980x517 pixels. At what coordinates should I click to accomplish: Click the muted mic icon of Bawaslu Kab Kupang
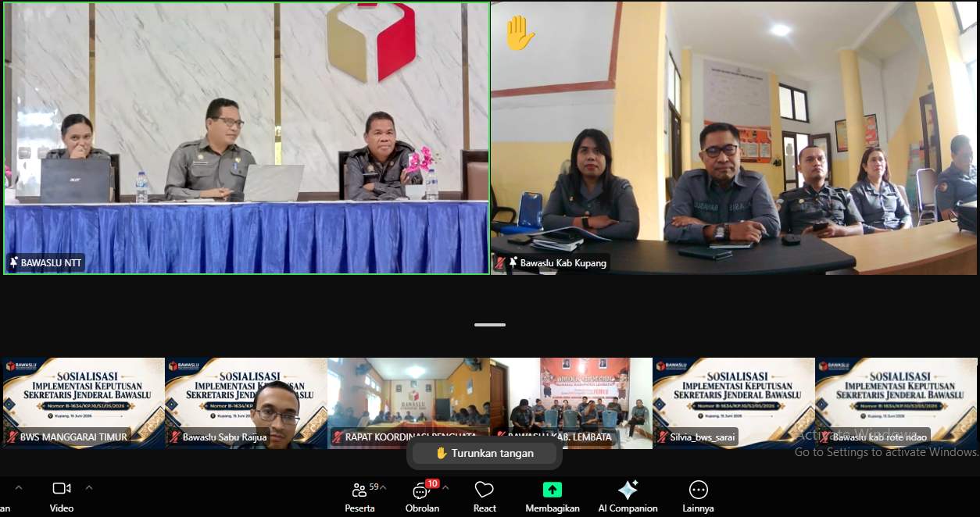[x=501, y=263]
